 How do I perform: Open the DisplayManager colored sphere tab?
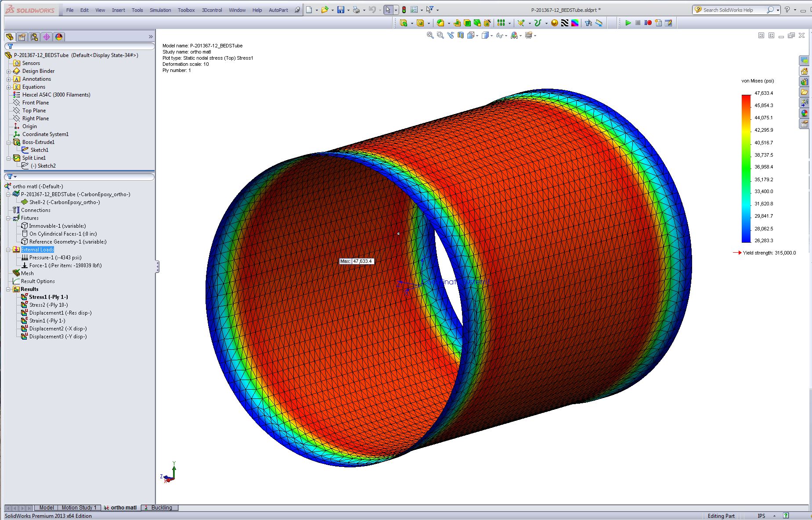(x=59, y=37)
